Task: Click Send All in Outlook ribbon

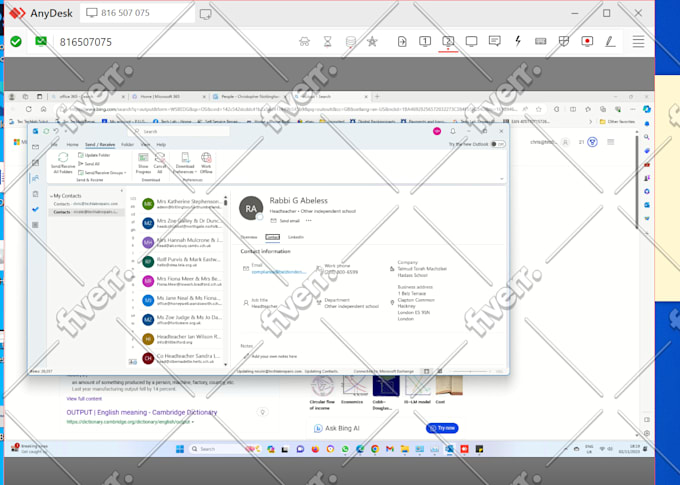Action: pos(89,164)
